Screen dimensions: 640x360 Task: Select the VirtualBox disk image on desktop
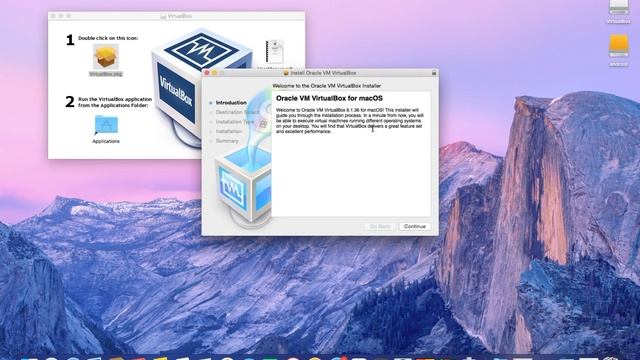coord(619,7)
